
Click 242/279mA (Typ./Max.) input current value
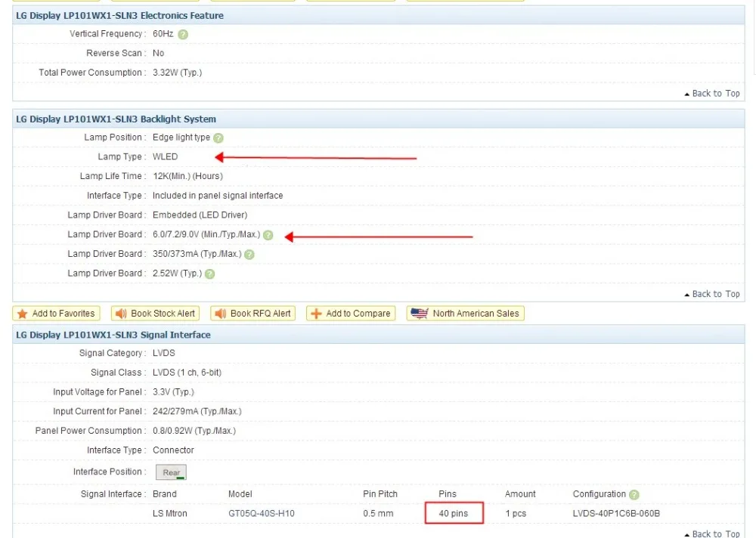click(x=197, y=411)
